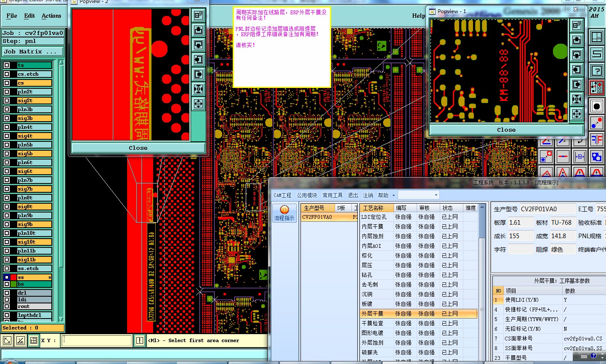606x364 pixels.
Task: Click the mirrored F icon
Action: coord(597,140)
